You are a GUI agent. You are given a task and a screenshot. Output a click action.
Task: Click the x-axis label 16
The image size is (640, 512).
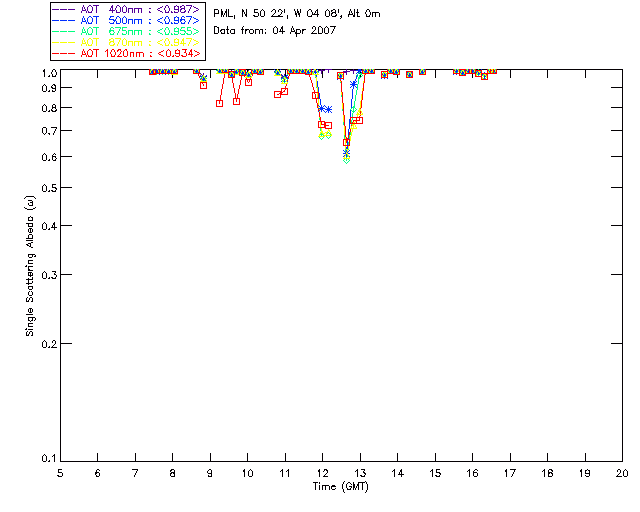pos(473,473)
